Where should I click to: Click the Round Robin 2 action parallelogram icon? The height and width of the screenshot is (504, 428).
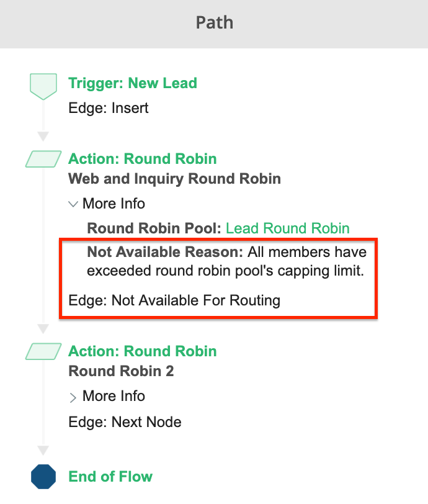click(x=43, y=352)
